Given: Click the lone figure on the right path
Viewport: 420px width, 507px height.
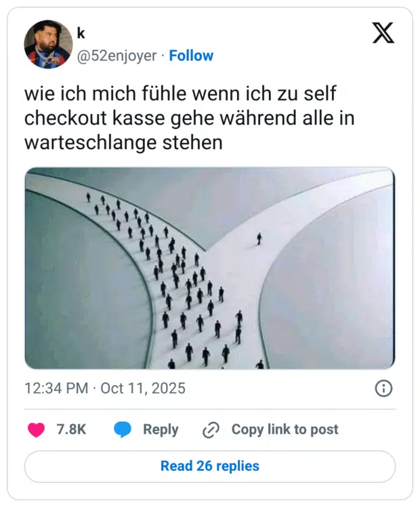Looking at the screenshot, I should tap(259, 239).
